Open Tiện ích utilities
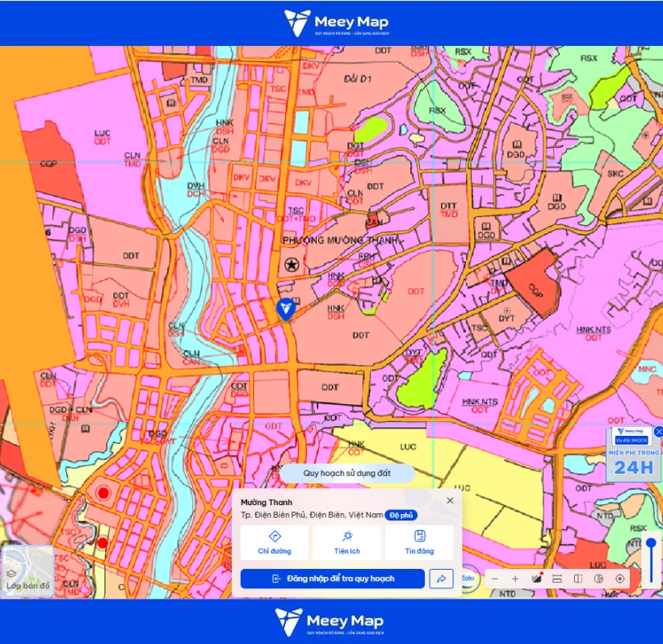 coord(347,542)
